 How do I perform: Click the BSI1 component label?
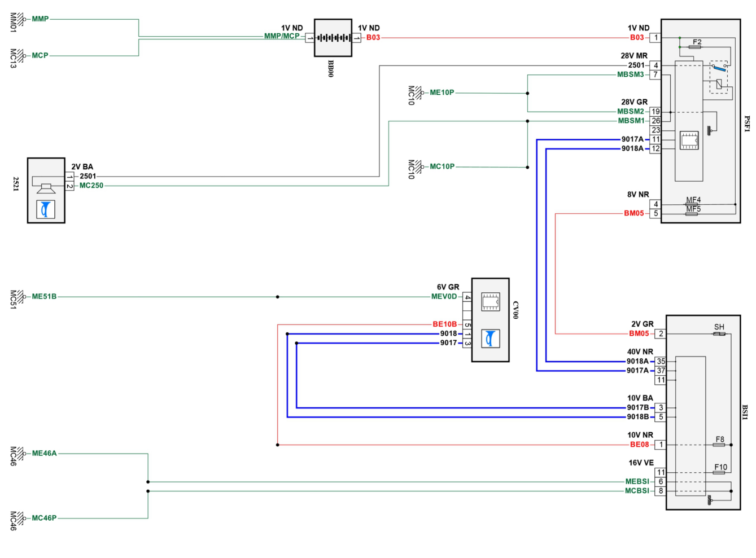pyautogui.click(x=745, y=412)
